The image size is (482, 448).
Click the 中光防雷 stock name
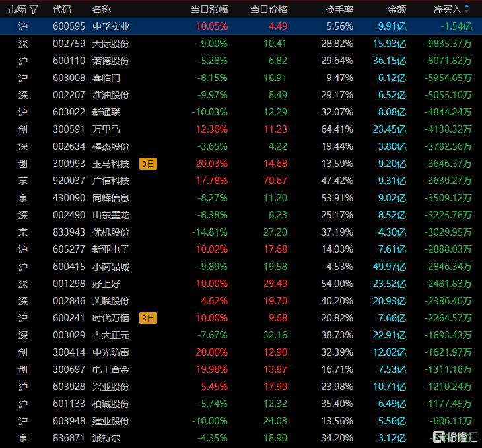111,352
